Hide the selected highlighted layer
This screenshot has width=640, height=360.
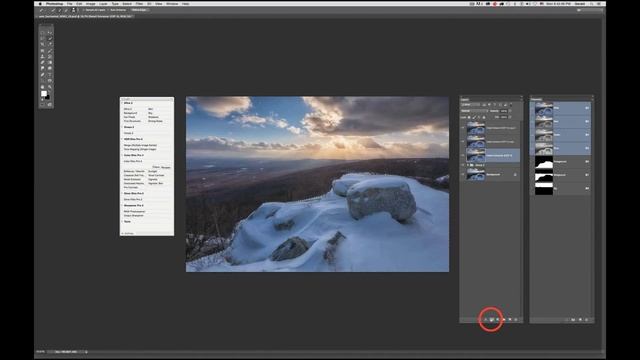462,155
